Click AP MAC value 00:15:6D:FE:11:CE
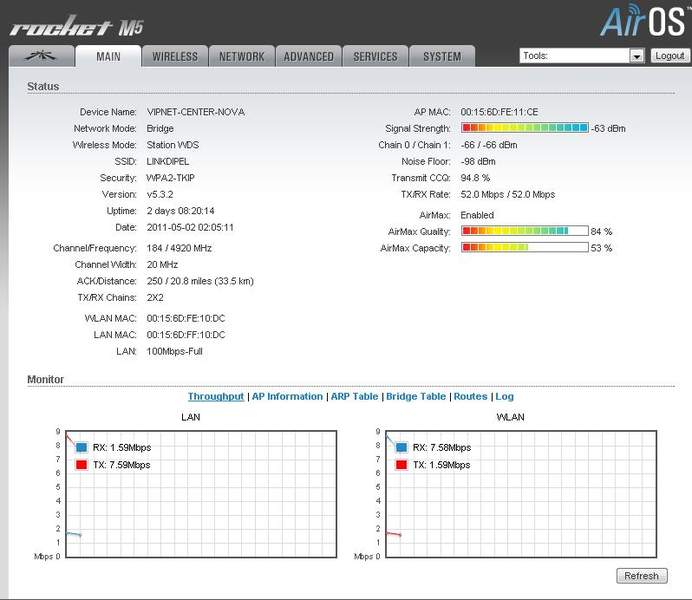Image resolution: width=692 pixels, height=600 pixels. pyautogui.click(x=500, y=112)
